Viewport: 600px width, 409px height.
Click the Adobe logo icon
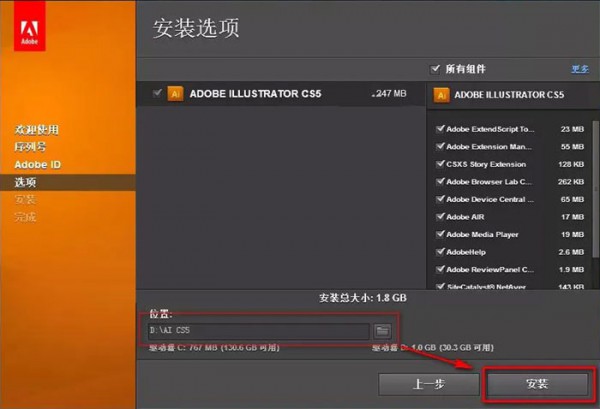[x=30, y=26]
